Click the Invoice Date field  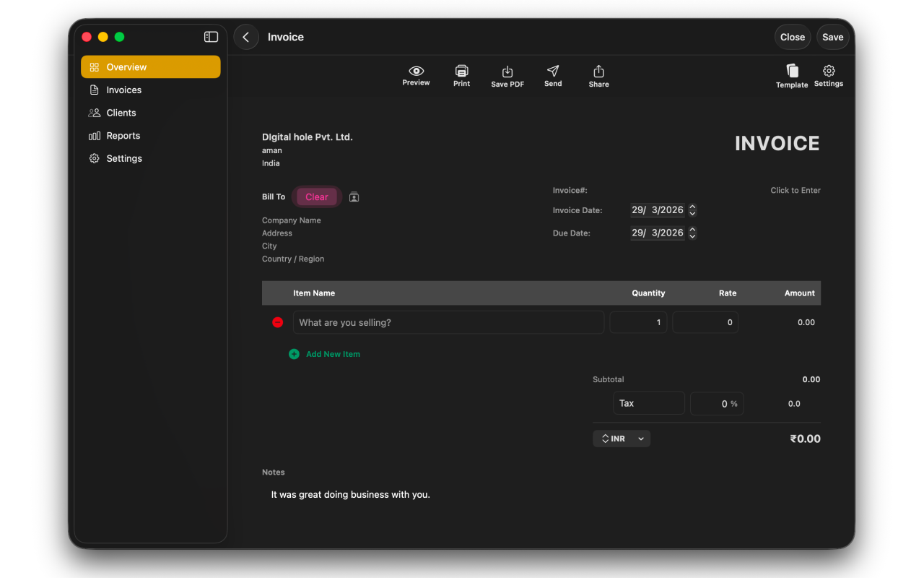coord(658,210)
